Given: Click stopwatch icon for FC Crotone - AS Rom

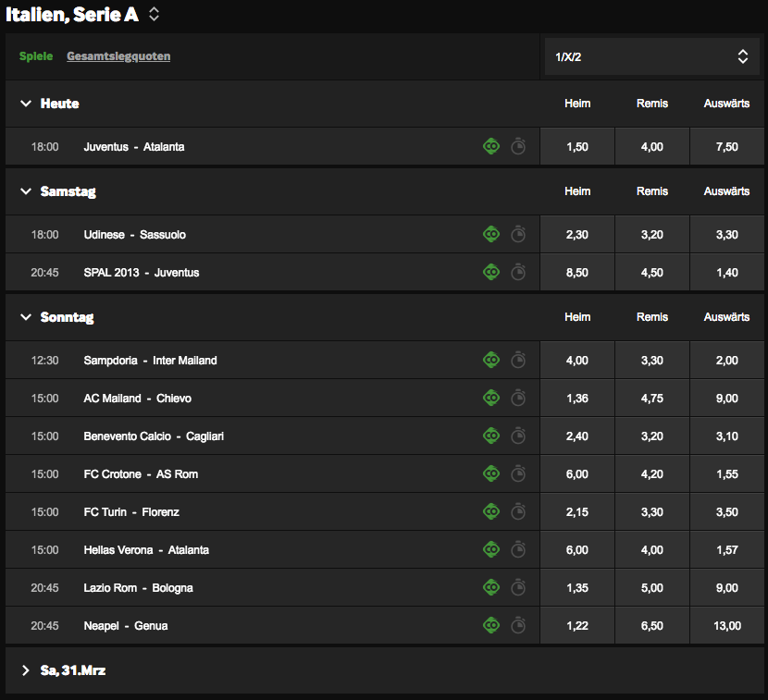Looking at the screenshot, I should click(x=518, y=473).
